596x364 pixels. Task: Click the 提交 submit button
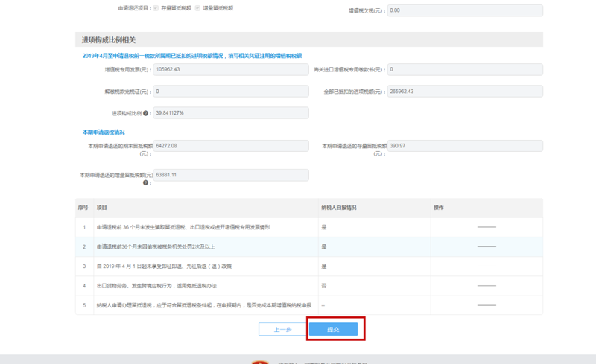[x=333, y=329]
